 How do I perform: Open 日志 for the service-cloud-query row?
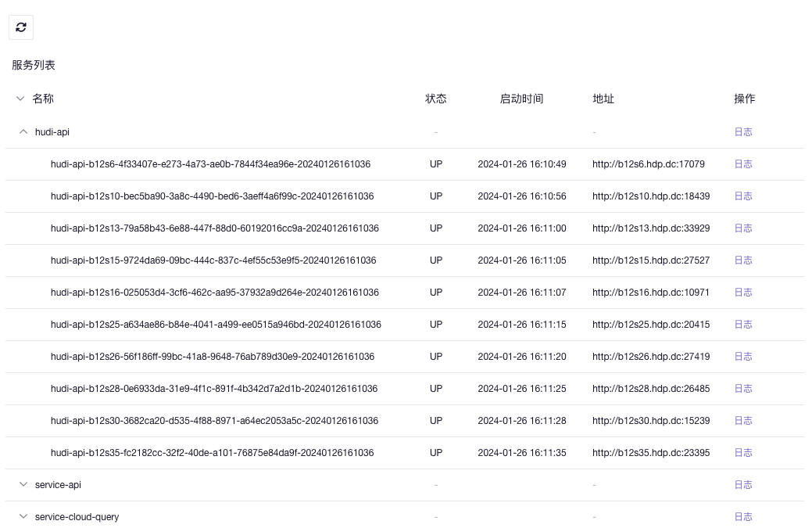click(742, 517)
